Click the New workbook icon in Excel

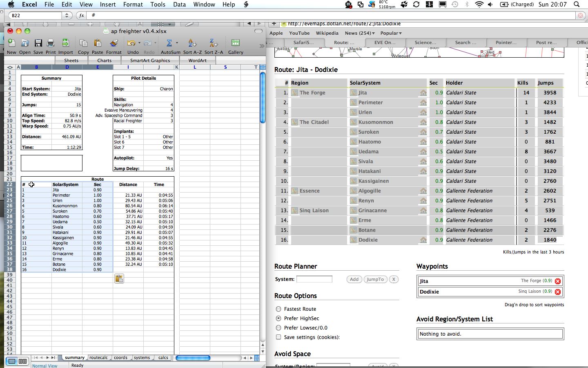point(11,43)
